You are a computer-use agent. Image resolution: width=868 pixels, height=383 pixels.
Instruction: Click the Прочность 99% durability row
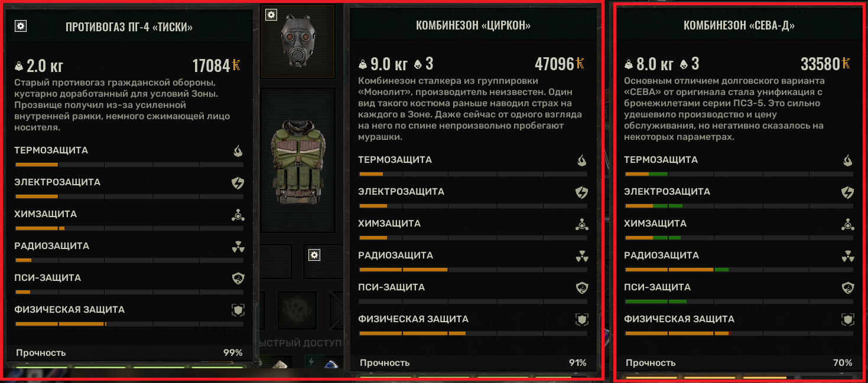(129, 353)
